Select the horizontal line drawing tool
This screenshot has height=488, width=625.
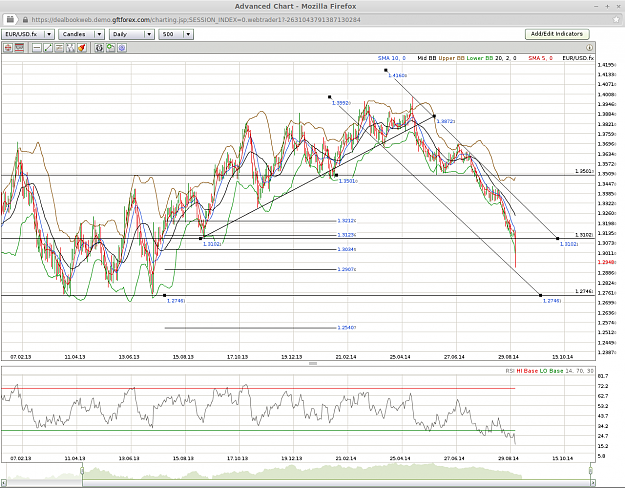tap(37, 48)
